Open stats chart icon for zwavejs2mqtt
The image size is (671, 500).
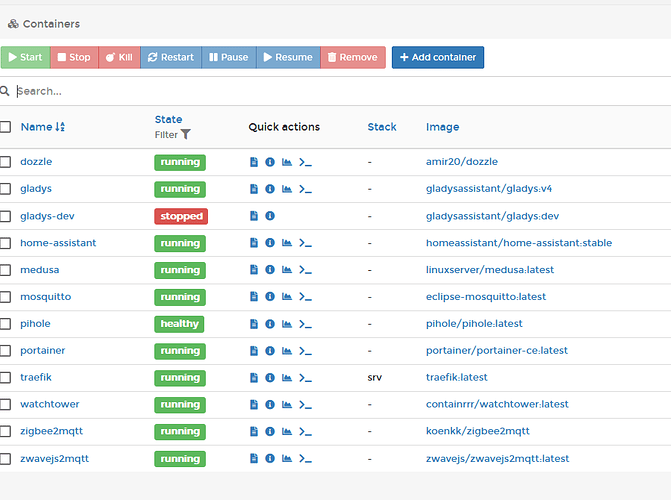click(x=287, y=458)
